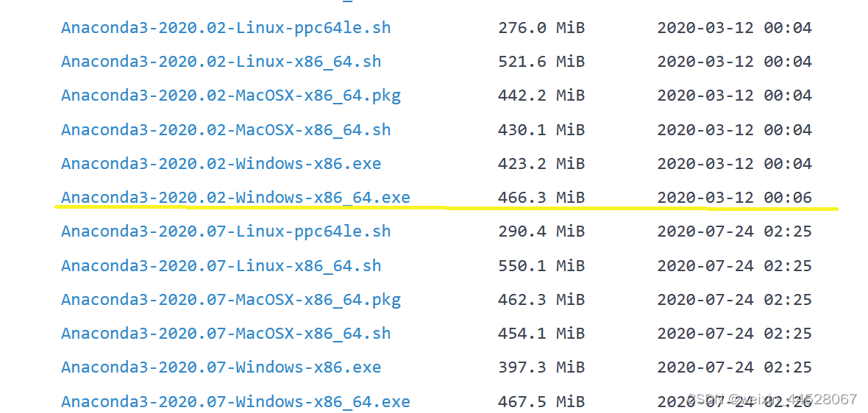Click Anaconda3-2020.02-MacOSX-x86_64.pkg link

click(x=231, y=96)
